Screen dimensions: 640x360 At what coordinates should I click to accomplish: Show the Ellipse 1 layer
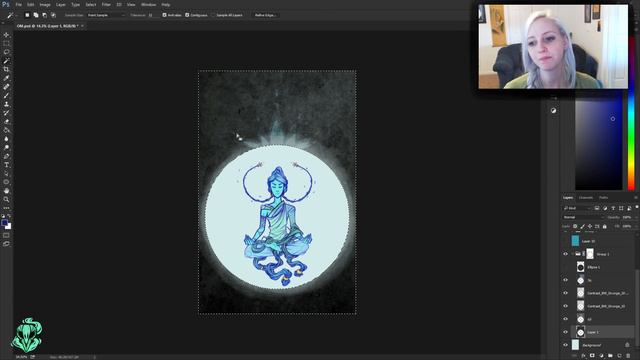566,267
